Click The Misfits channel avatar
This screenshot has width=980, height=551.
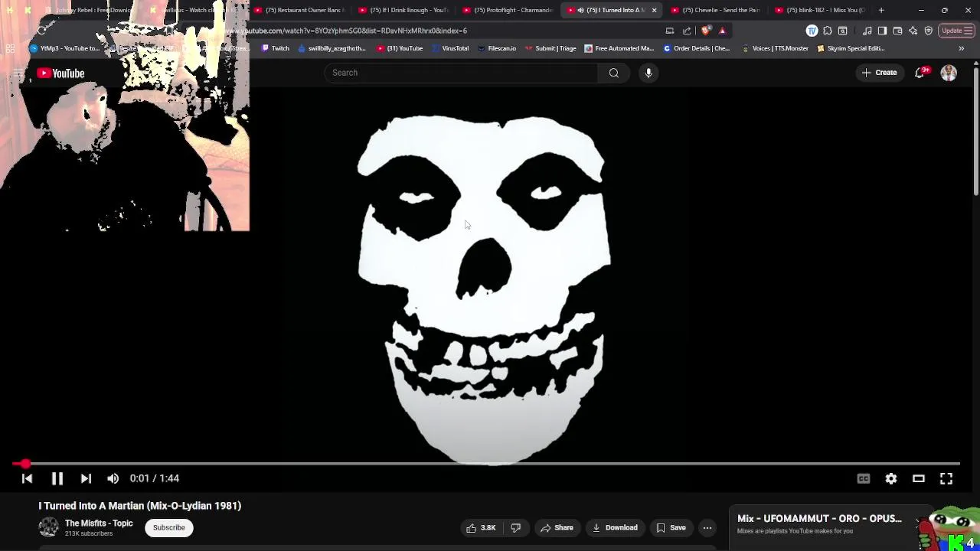[48, 527]
